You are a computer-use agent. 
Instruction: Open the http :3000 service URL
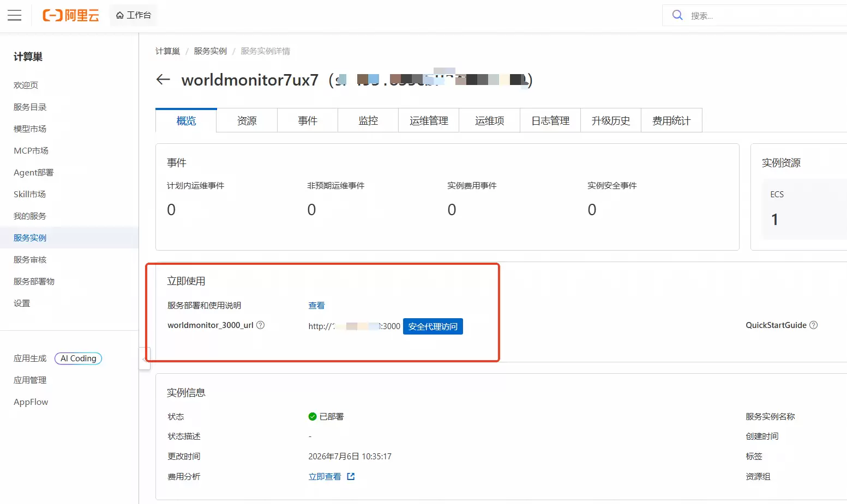click(x=354, y=326)
